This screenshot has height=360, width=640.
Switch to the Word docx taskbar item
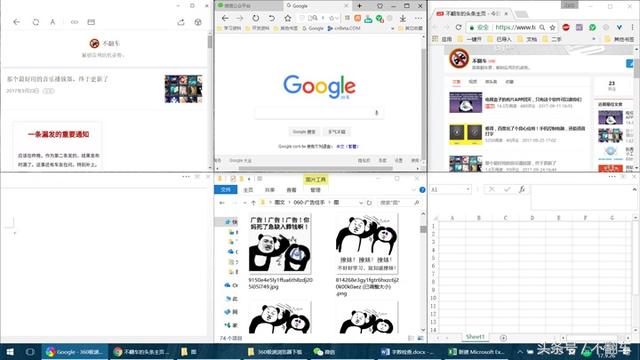click(x=409, y=352)
